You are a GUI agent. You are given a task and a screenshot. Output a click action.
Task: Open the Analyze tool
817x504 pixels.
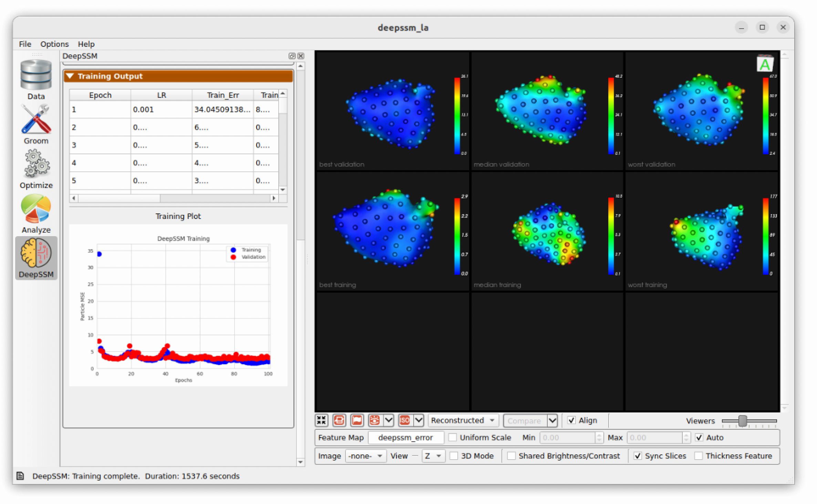[x=36, y=213]
